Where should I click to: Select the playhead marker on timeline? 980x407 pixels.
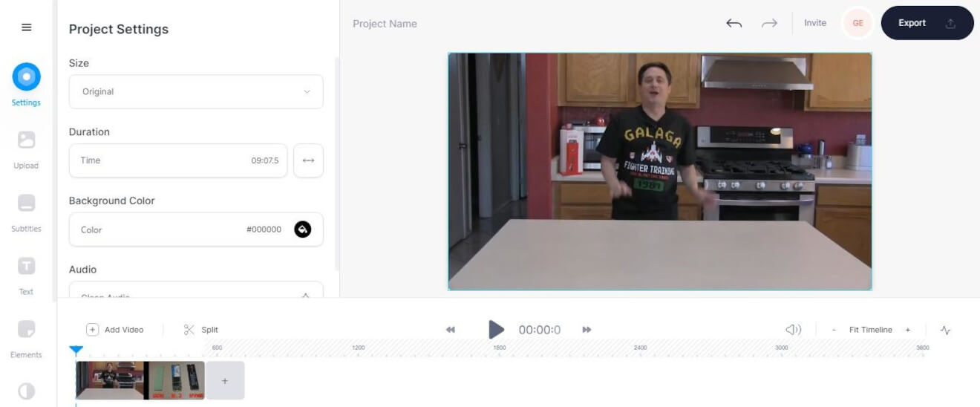tap(76, 351)
